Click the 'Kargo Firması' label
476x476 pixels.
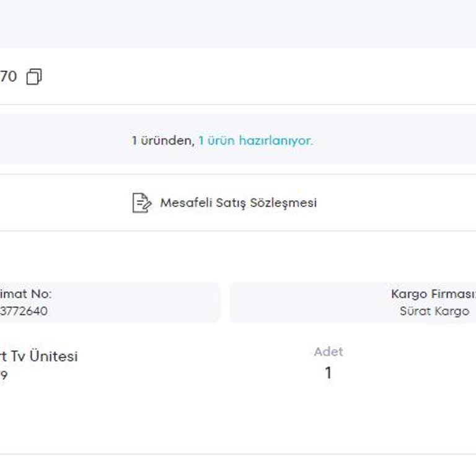pyautogui.click(x=433, y=294)
